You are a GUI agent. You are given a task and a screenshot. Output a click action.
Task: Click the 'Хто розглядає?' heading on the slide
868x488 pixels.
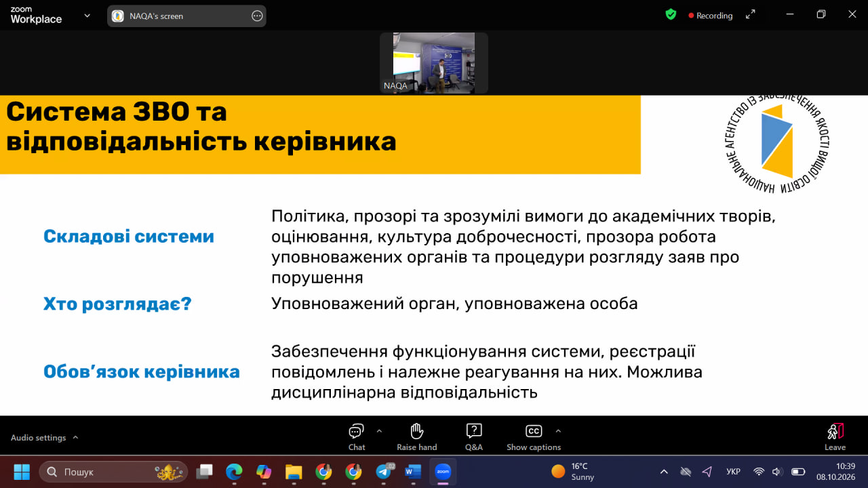[x=118, y=304]
